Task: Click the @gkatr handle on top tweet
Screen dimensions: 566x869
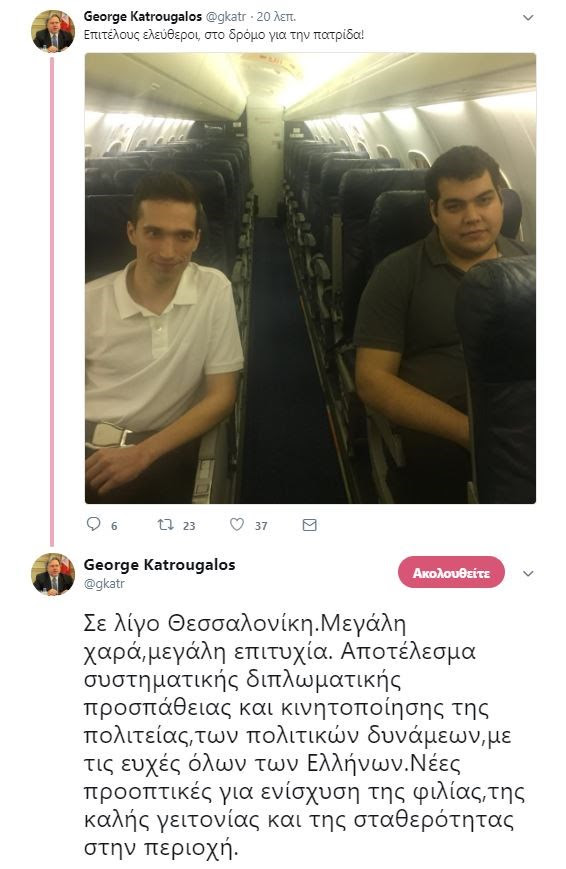Action: [x=226, y=17]
